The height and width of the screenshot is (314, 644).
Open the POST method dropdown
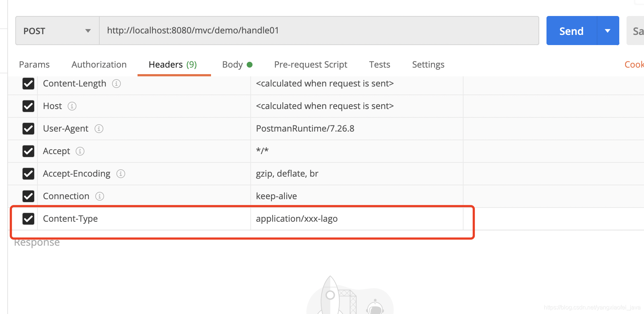tap(57, 31)
